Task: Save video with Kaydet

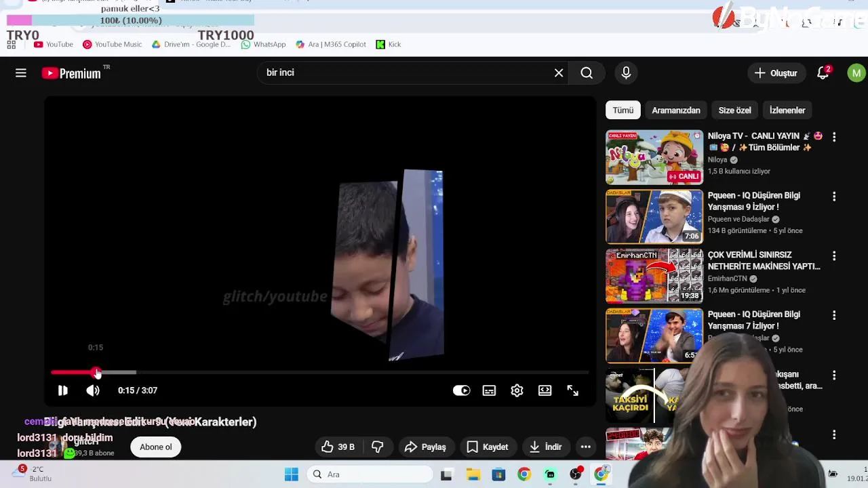Action: point(487,447)
